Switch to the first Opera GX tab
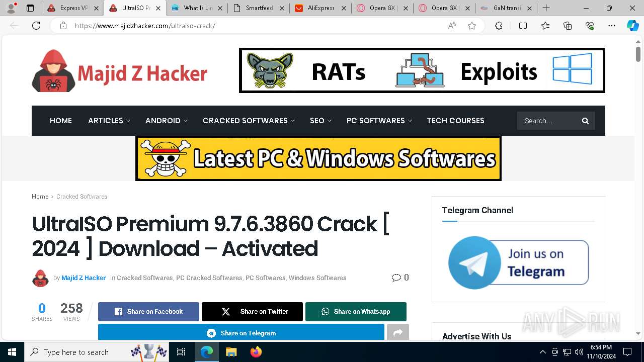This screenshot has height=362, width=644. pyautogui.click(x=382, y=8)
